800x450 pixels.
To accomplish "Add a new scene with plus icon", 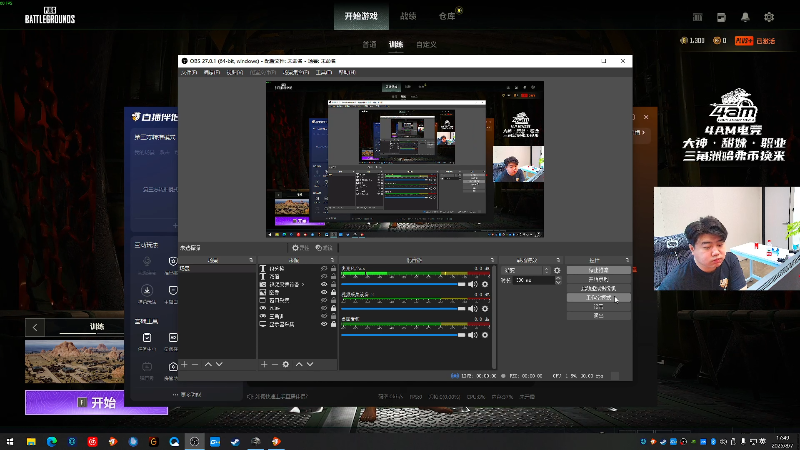I will pyautogui.click(x=185, y=364).
